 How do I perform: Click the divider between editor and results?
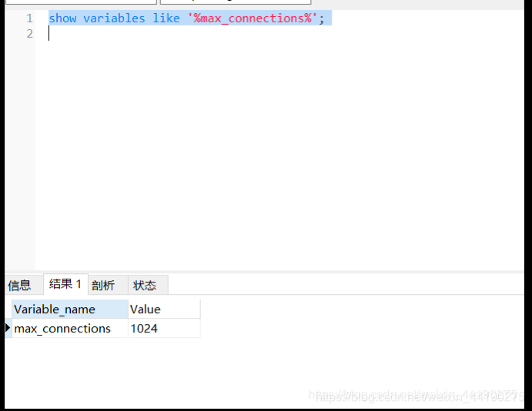click(x=266, y=271)
